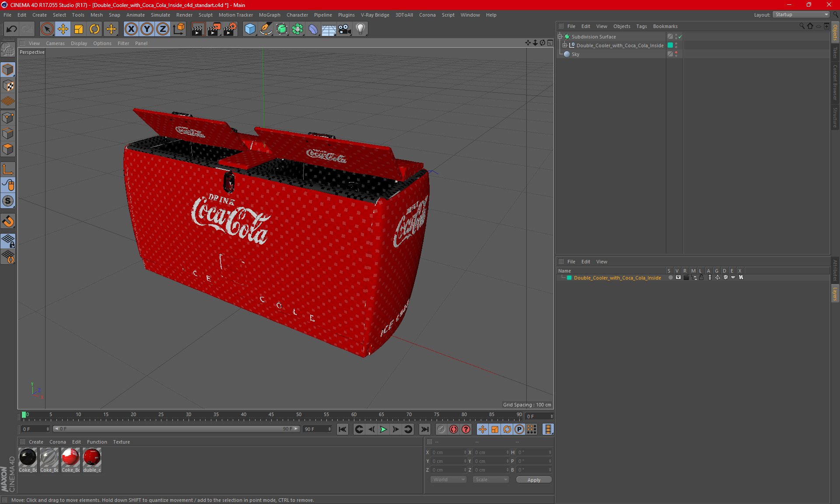
Task: Expand Double_Cooler_with_Coca_Cola_Inside object
Action: 565,45
